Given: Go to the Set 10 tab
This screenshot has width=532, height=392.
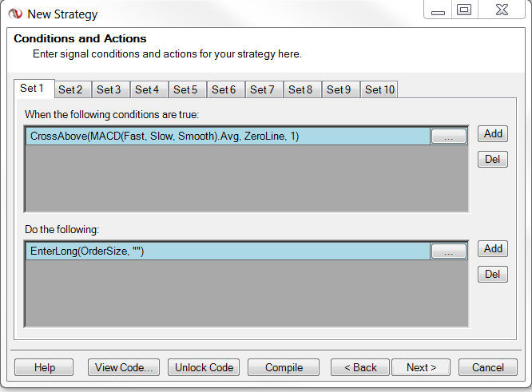Looking at the screenshot, I should 379,89.
